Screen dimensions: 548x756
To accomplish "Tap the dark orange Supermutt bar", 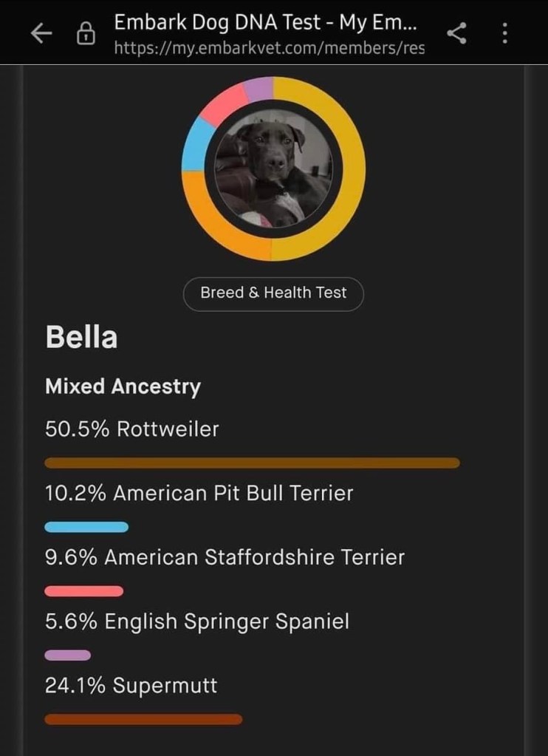I will (x=143, y=719).
